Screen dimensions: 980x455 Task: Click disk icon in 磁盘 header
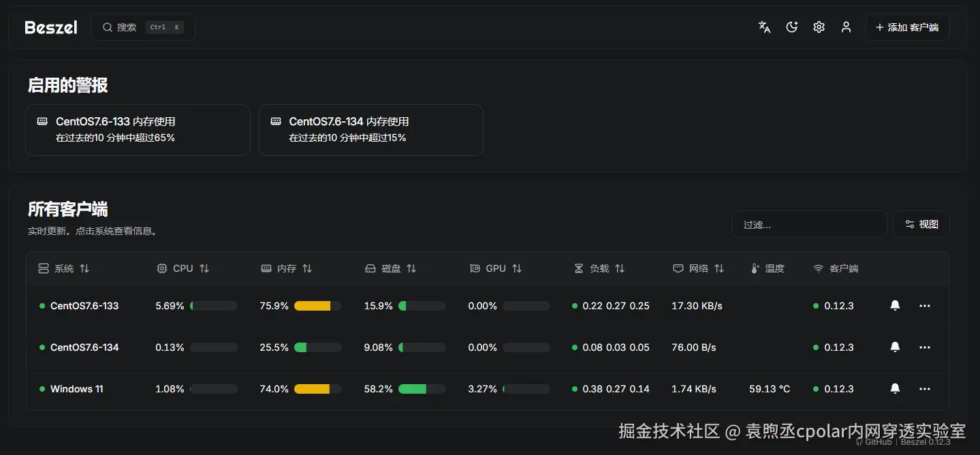[370, 268]
